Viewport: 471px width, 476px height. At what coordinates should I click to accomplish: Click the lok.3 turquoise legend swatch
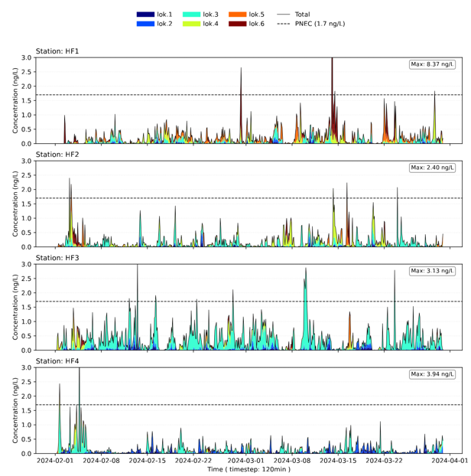(191, 15)
